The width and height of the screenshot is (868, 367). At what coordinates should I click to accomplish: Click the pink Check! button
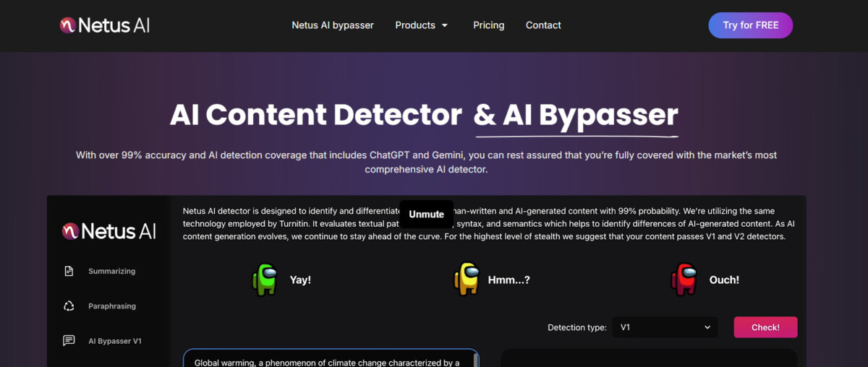click(x=765, y=327)
